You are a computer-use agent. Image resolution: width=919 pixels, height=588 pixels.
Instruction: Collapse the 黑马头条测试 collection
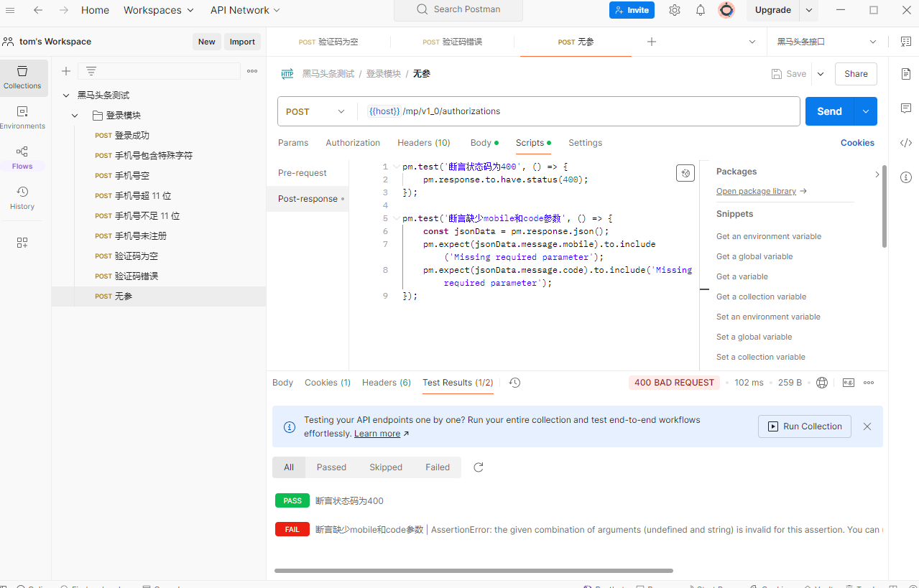[66, 95]
